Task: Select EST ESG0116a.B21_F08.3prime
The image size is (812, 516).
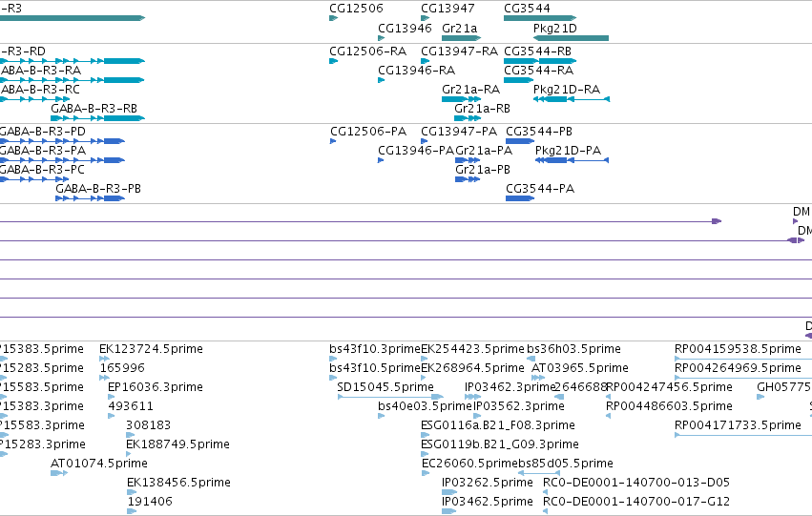Action: point(498,425)
